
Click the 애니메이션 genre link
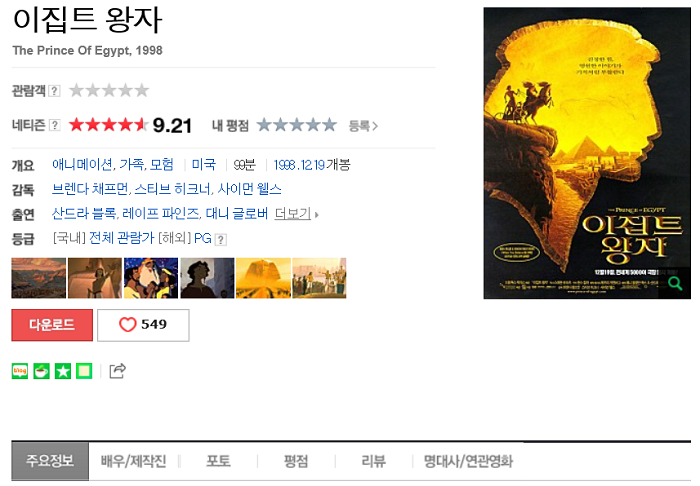coord(82,165)
